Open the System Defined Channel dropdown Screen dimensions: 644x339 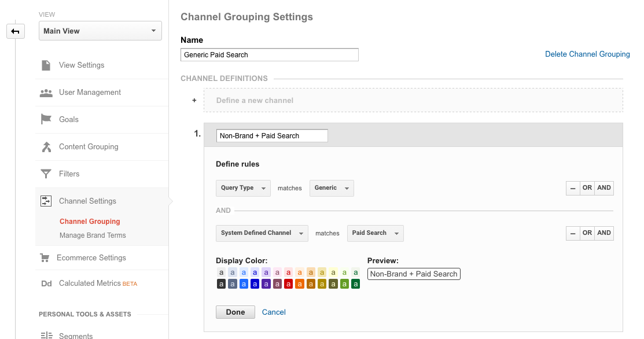tap(262, 233)
